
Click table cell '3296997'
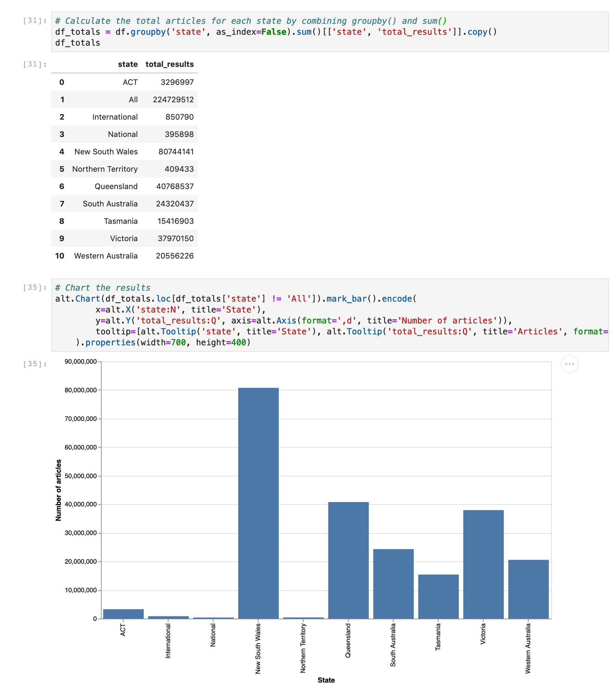pyautogui.click(x=177, y=82)
